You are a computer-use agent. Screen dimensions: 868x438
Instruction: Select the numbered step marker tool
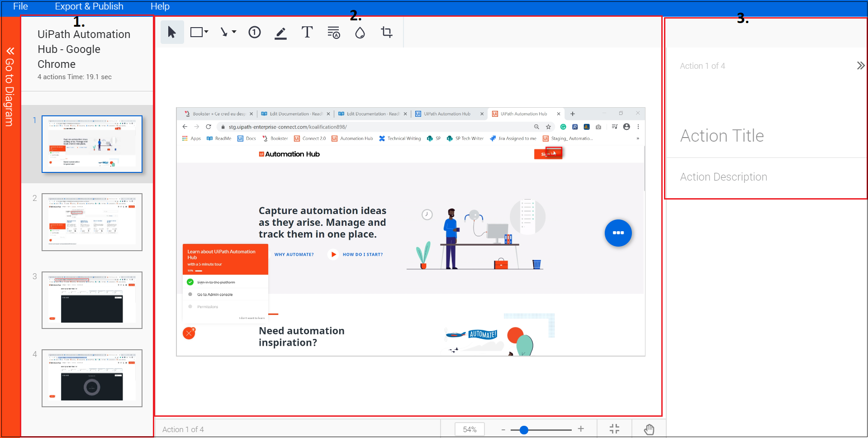(x=255, y=32)
